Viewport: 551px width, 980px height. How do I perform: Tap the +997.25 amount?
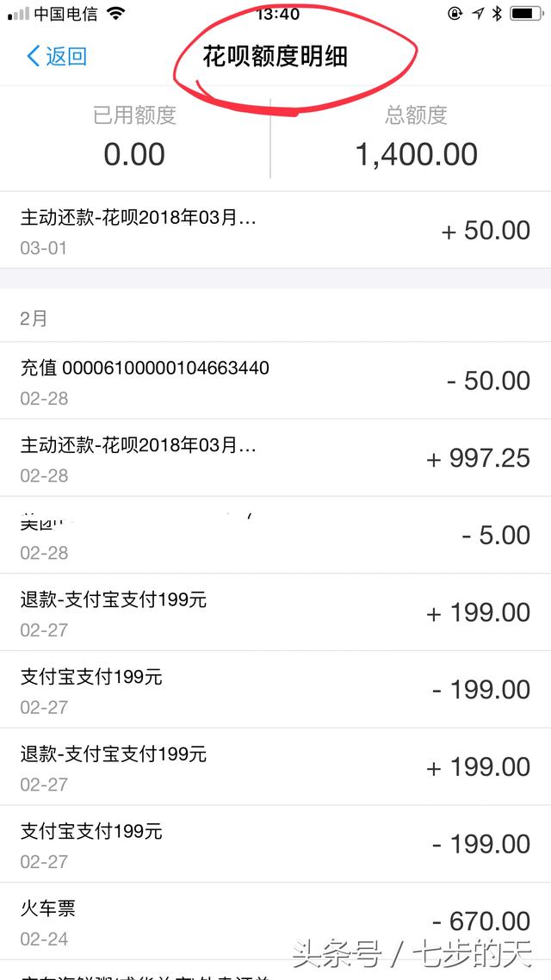(x=479, y=458)
